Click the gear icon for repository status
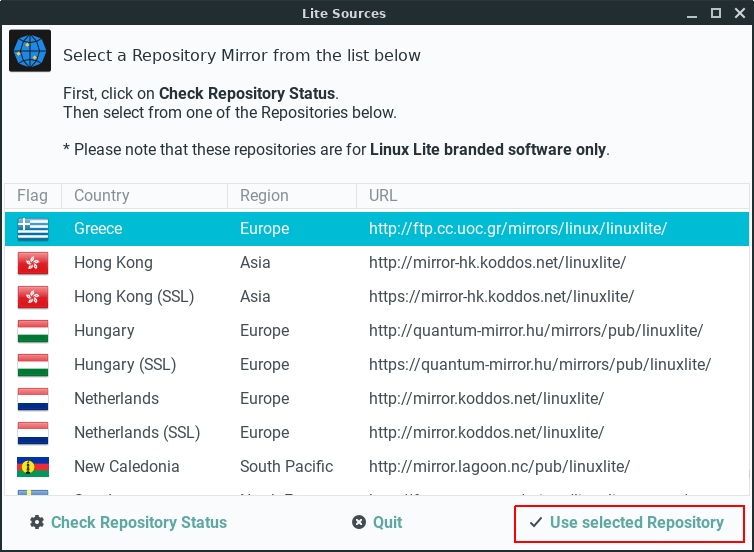This screenshot has height=552, width=754. coord(37,522)
